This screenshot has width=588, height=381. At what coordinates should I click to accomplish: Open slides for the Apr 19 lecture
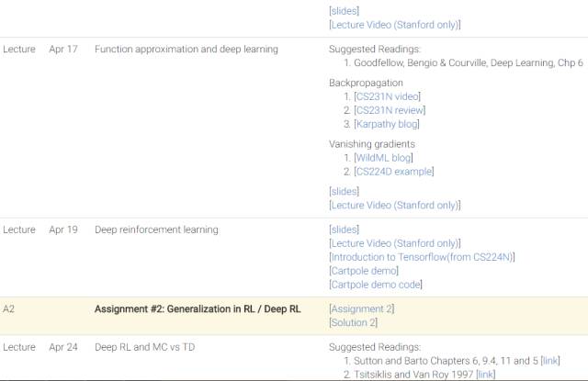pos(345,230)
